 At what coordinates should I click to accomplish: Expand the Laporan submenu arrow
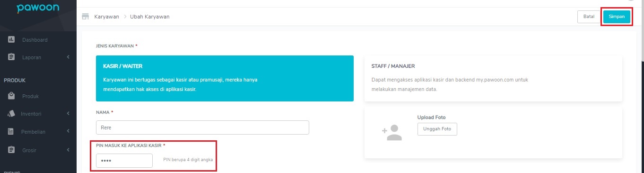[68, 57]
